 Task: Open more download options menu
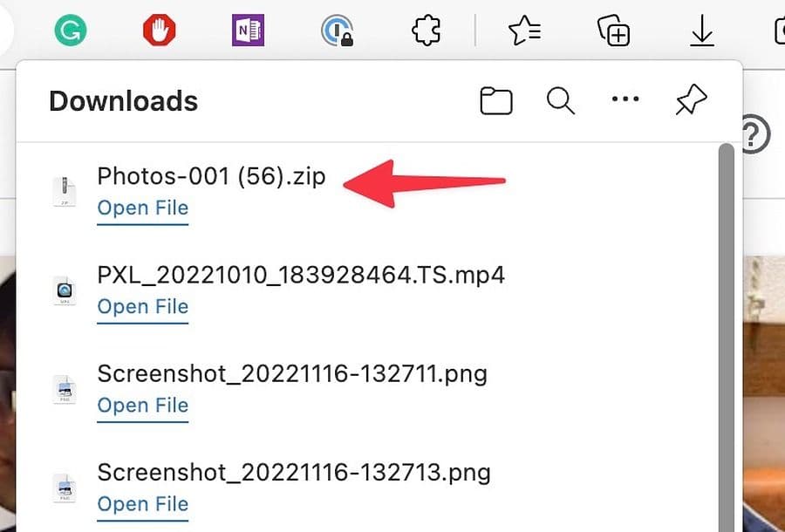625,99
